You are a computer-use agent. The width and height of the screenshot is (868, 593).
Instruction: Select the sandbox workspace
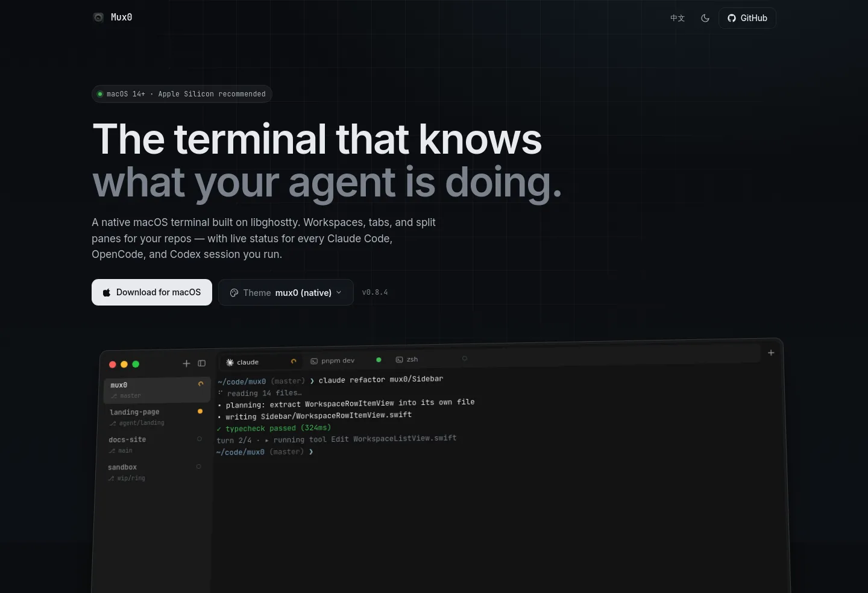(155, 472)
